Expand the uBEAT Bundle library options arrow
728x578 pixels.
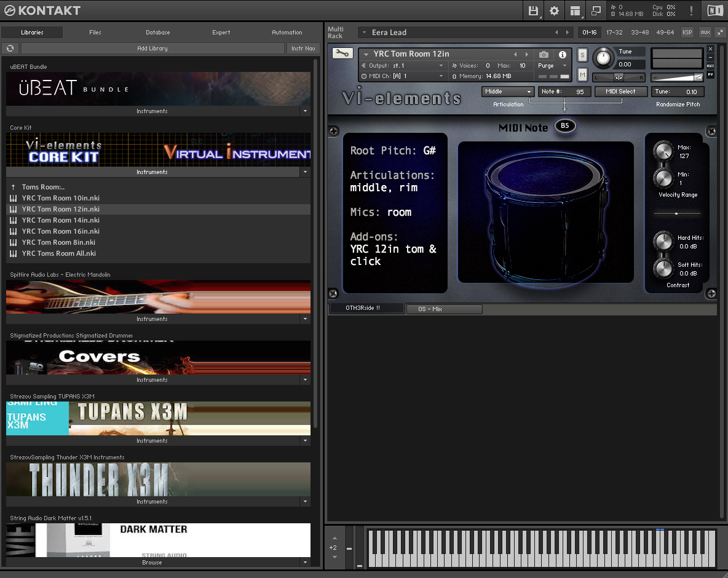(305, 111)
